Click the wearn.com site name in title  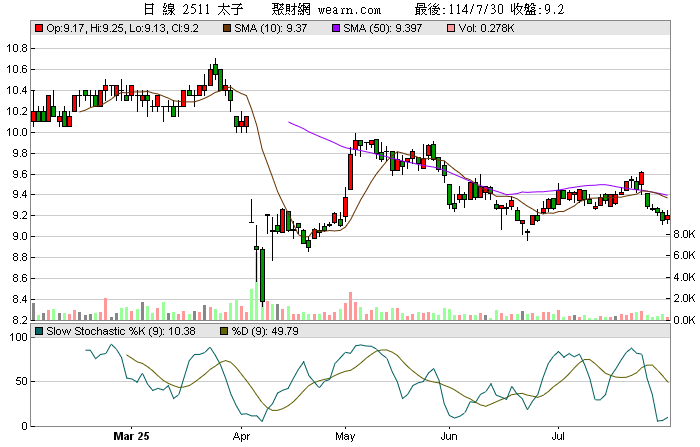(350, 9)
